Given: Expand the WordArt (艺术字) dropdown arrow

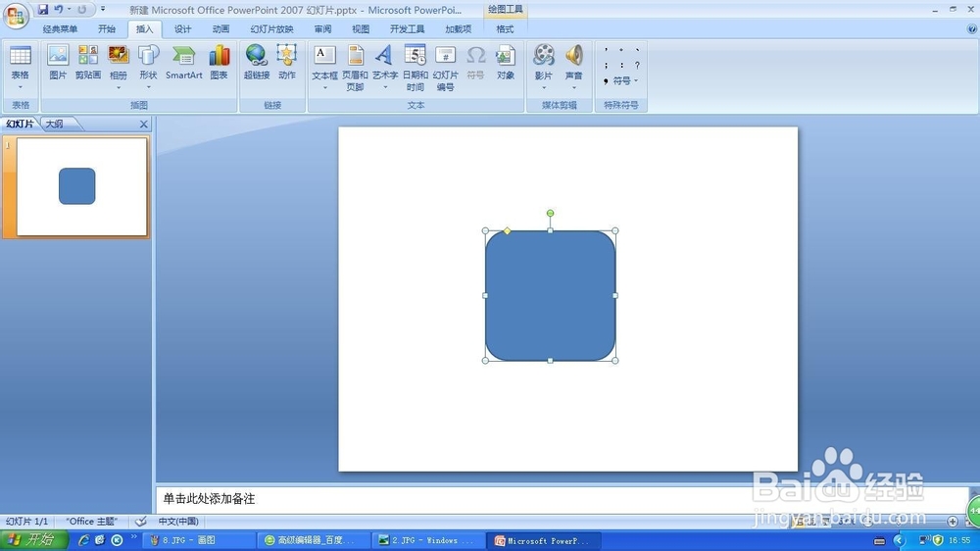Looking at the screenshot, I should tap(385, 87).
